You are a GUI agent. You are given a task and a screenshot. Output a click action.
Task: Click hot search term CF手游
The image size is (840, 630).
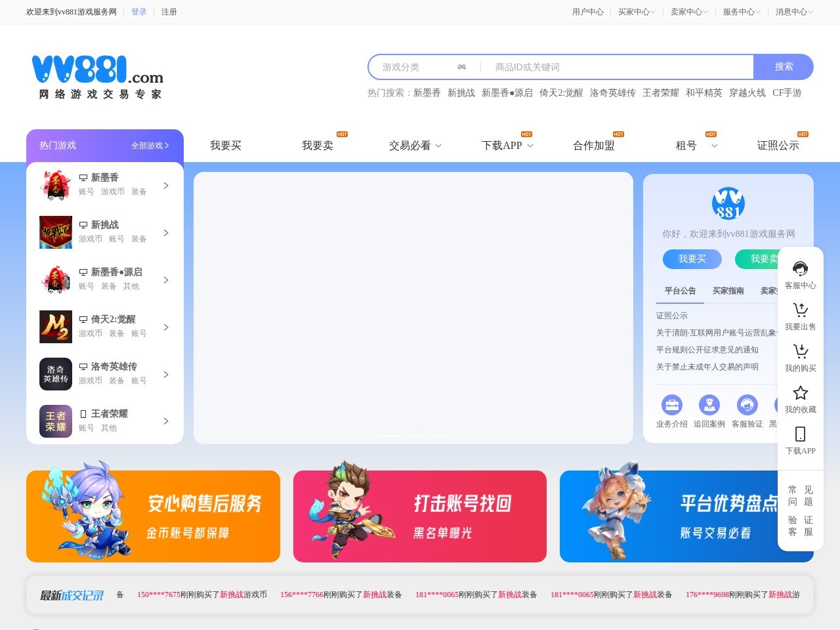pyautogui.click(x=787, y=93)
